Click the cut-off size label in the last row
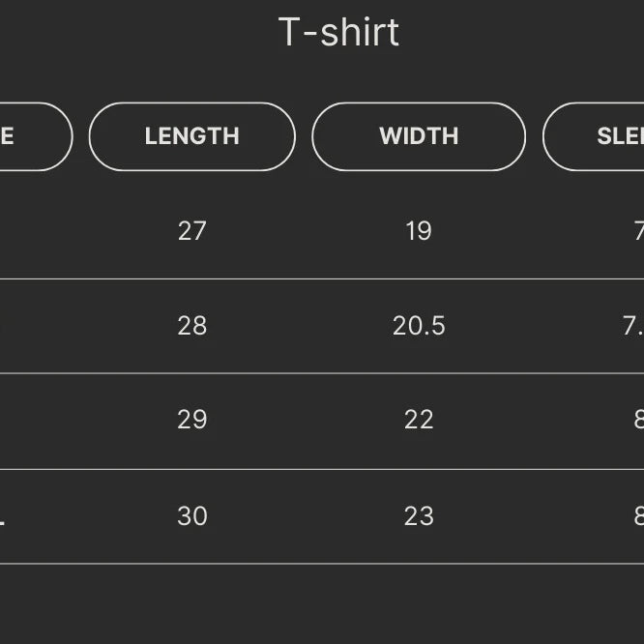This screenshot has width=644, height=644. (3, 518)
